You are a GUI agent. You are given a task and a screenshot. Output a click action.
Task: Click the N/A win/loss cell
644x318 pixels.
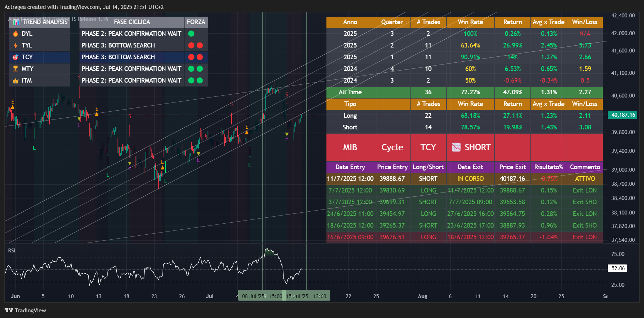585,34
